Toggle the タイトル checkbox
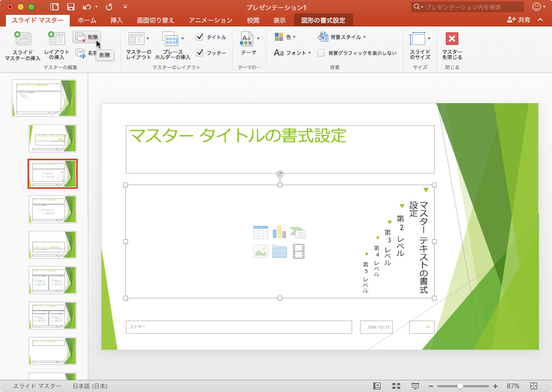The height and width of the screenshot is (392, 552). [x=199, y=37]
